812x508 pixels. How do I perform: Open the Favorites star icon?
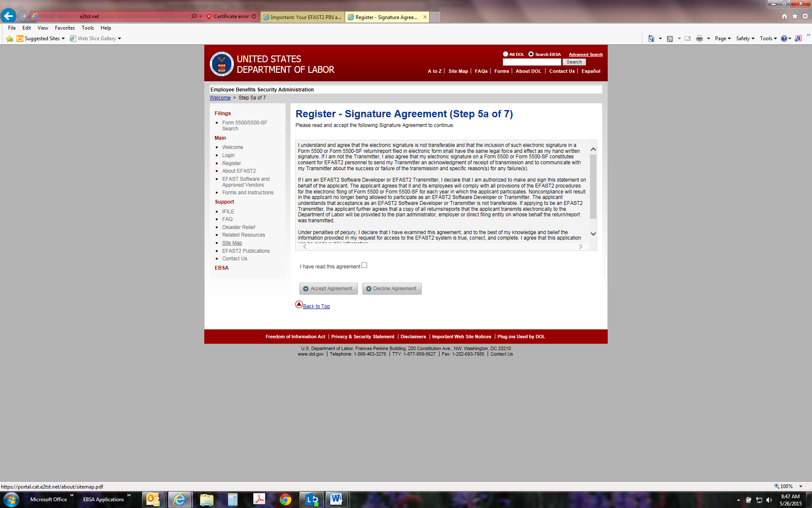click(795, 16)
